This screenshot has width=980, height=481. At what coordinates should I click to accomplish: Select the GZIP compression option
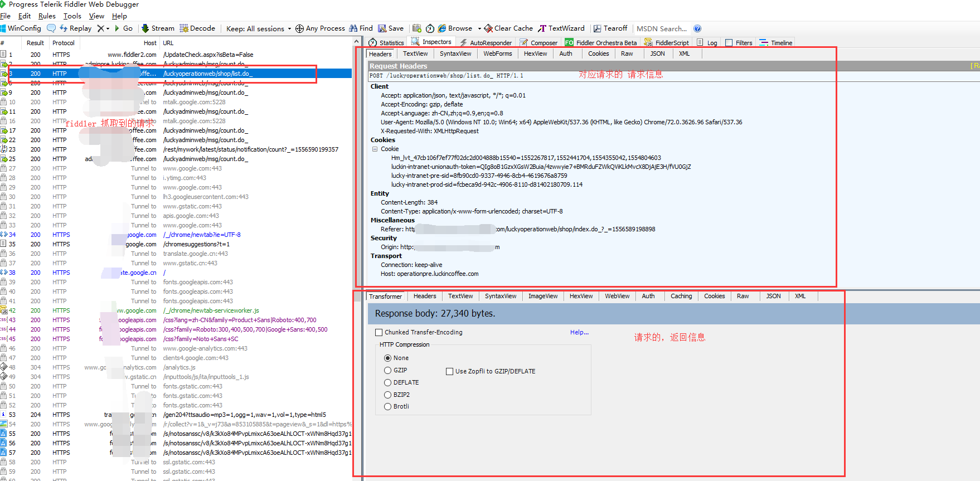(x=387, y=370)
